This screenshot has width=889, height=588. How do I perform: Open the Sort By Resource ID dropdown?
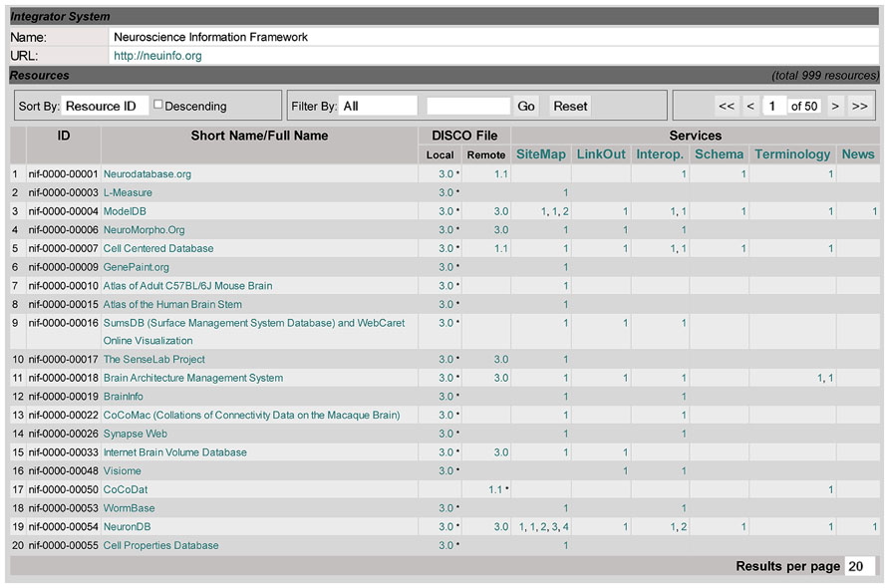tap(105, 106)
